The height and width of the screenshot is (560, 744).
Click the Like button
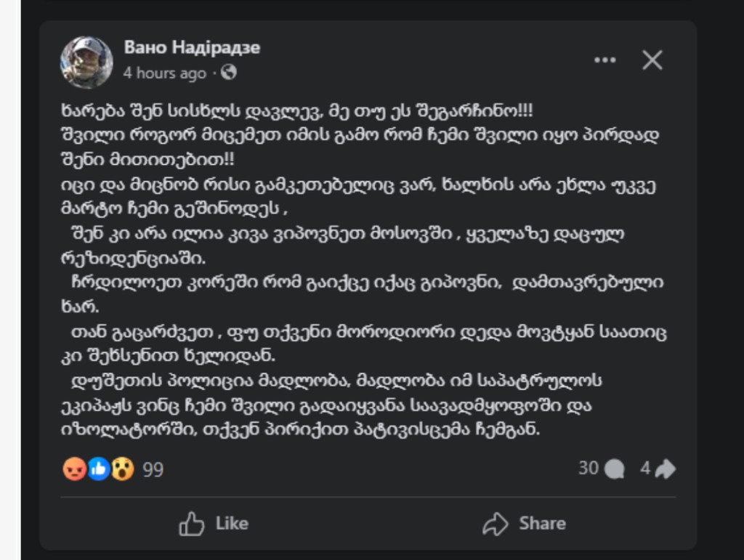(215, 522)
